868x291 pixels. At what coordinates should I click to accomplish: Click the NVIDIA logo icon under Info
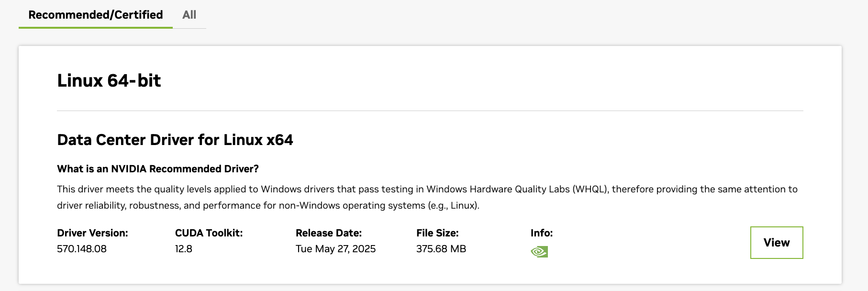coord(539,251)
